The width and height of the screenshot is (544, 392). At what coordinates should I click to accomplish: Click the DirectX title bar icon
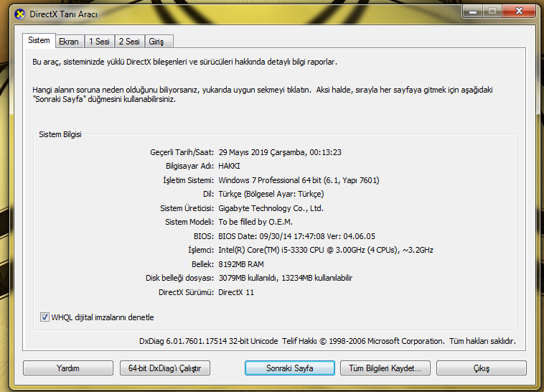click(20, 14)
